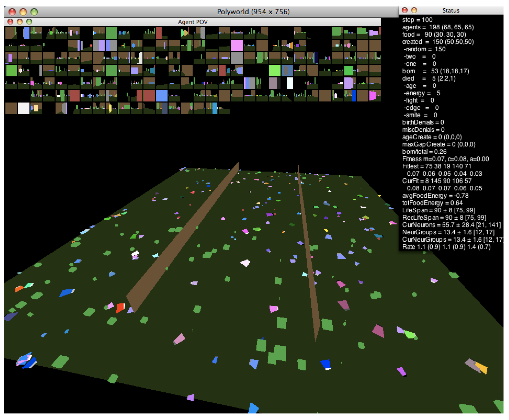Close the Polyworld main window
Viewport: 509px width, 420px height.
coord(12,12)
